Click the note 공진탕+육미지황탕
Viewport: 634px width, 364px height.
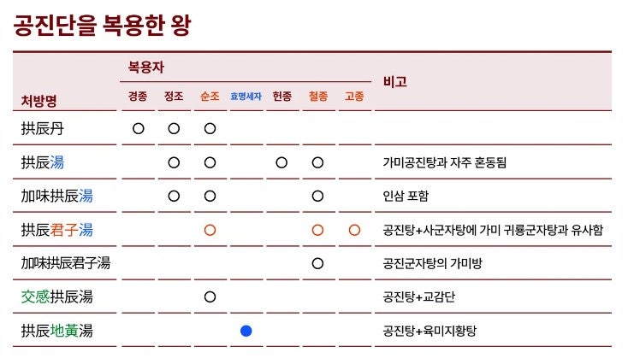(430, 331)
